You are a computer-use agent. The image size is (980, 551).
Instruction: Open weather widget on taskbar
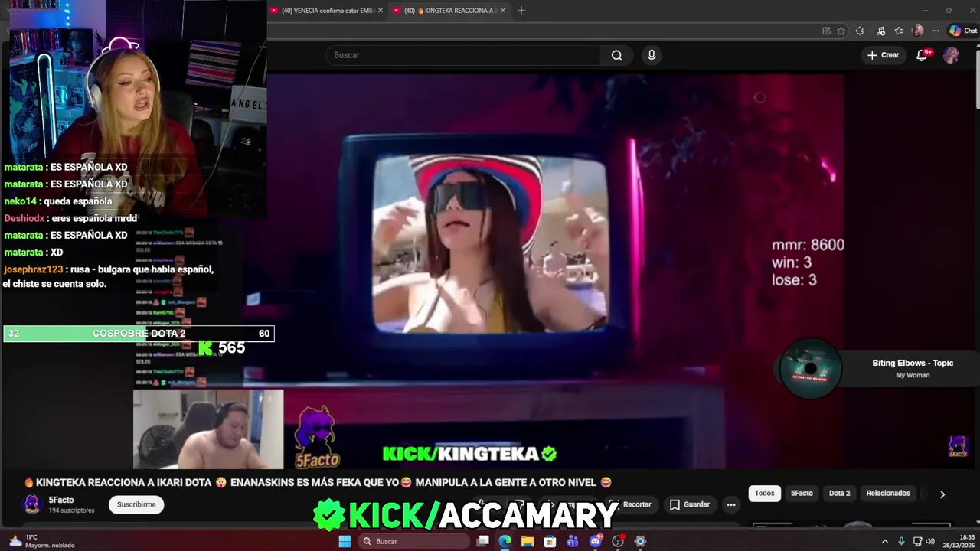click(42, 541)
